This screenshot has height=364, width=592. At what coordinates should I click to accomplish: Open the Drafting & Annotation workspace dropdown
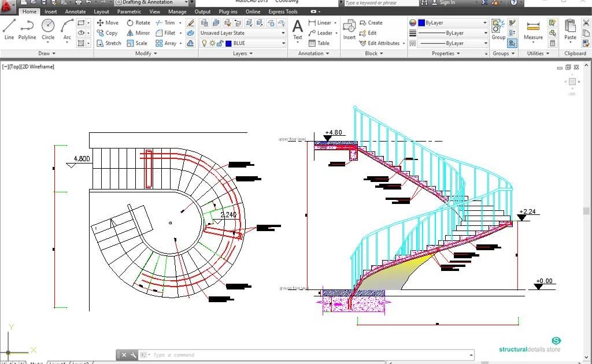tap(151, 2)
